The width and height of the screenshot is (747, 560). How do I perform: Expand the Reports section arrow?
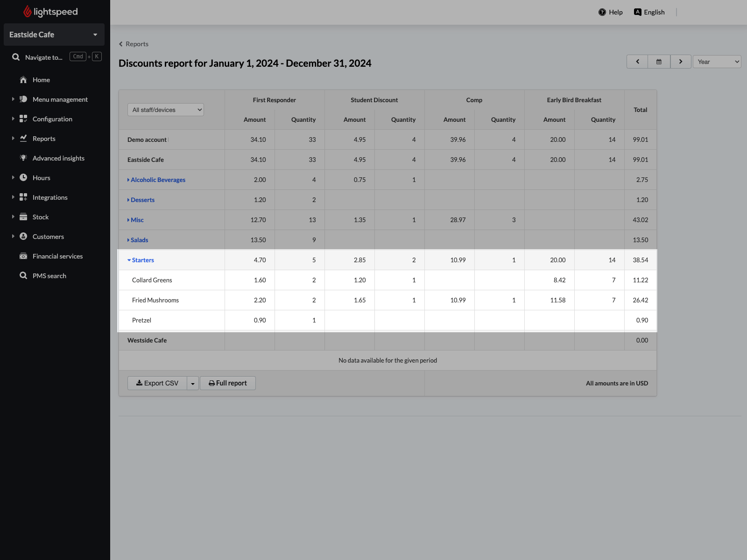pos(13,138)
